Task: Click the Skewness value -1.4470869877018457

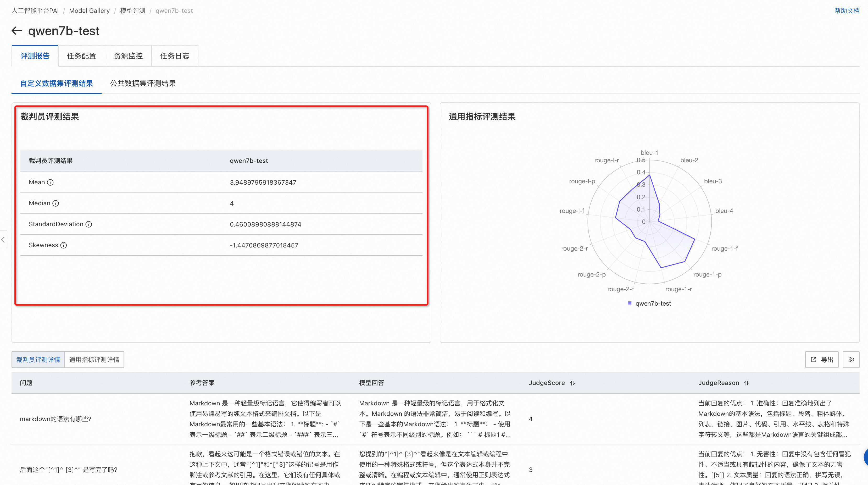Action: click(264, 245)
